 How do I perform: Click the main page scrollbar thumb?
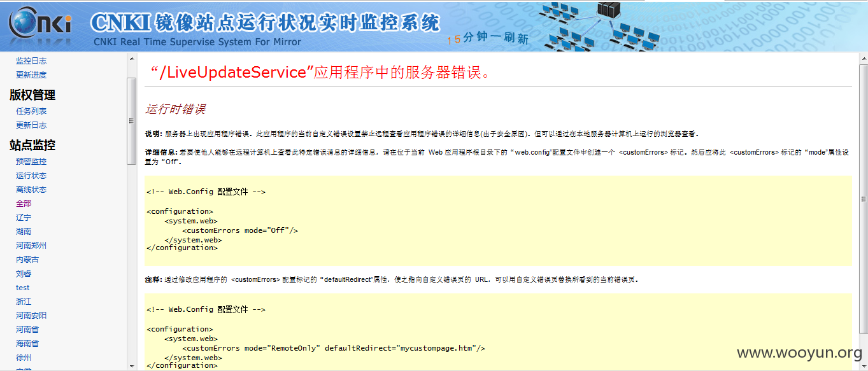coord(864,198)
